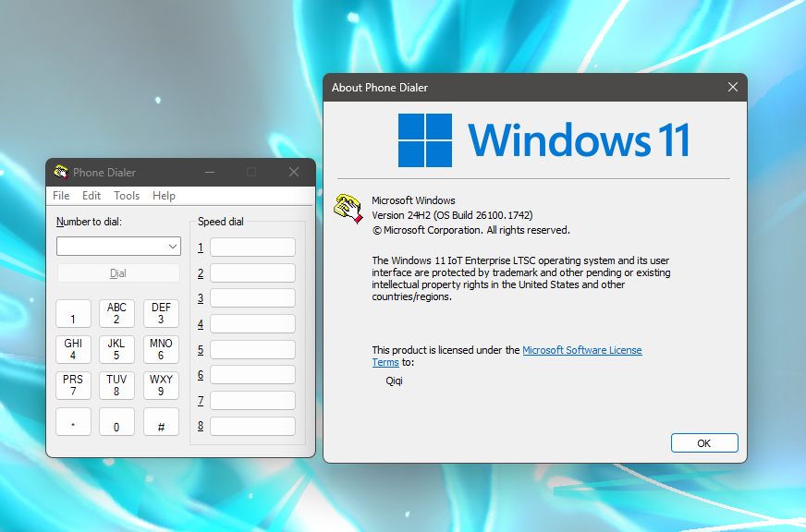
Task: Minimize the Phone Dialer window
Action: (210, 172)
